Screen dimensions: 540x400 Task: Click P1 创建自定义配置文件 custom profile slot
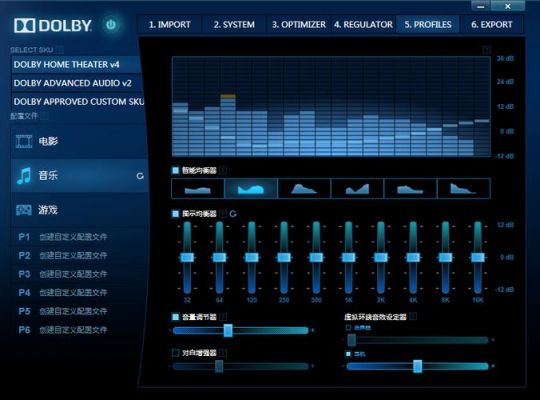pos(63,237)
